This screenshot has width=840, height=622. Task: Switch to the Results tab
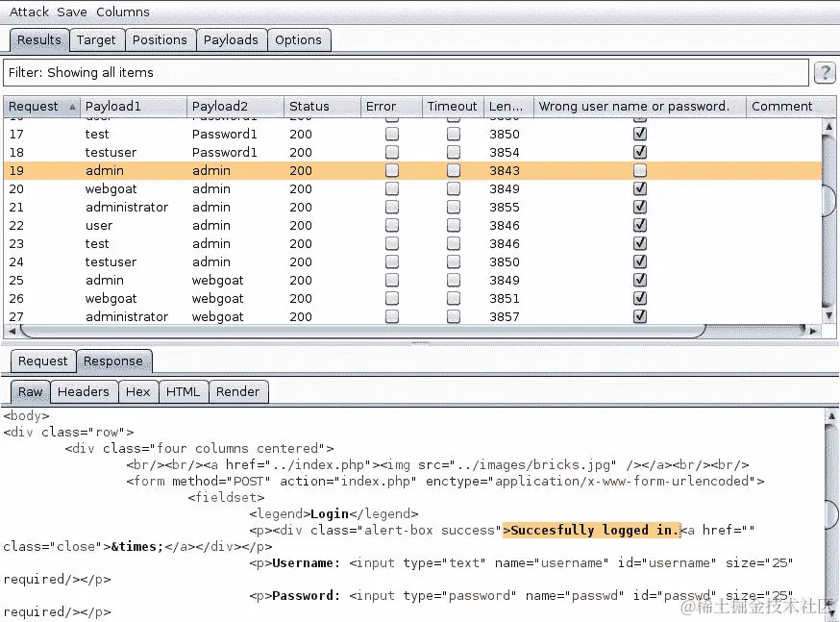coord(39,40)
